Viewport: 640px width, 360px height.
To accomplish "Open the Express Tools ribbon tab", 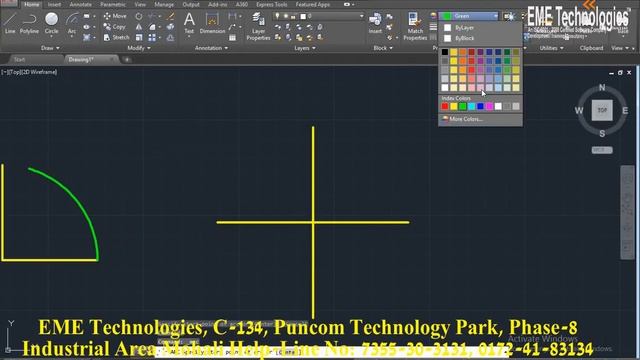I will coord(271,4).
